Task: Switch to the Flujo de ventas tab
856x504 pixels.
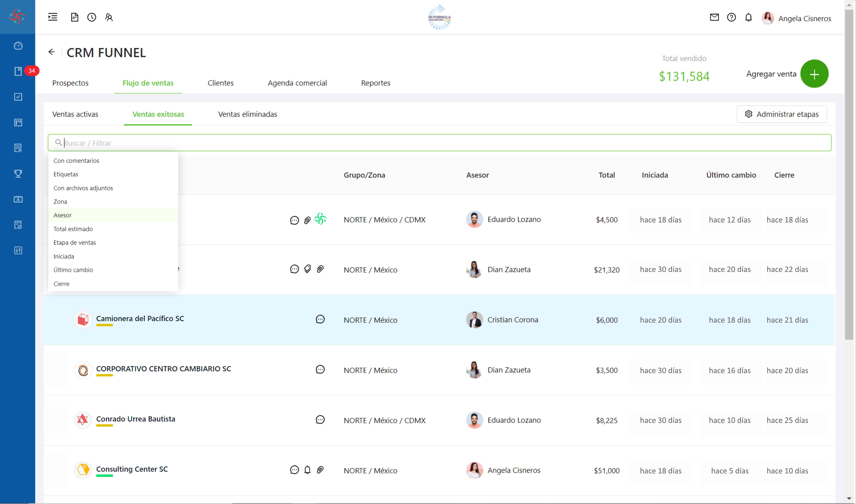Action: [148, 83]
